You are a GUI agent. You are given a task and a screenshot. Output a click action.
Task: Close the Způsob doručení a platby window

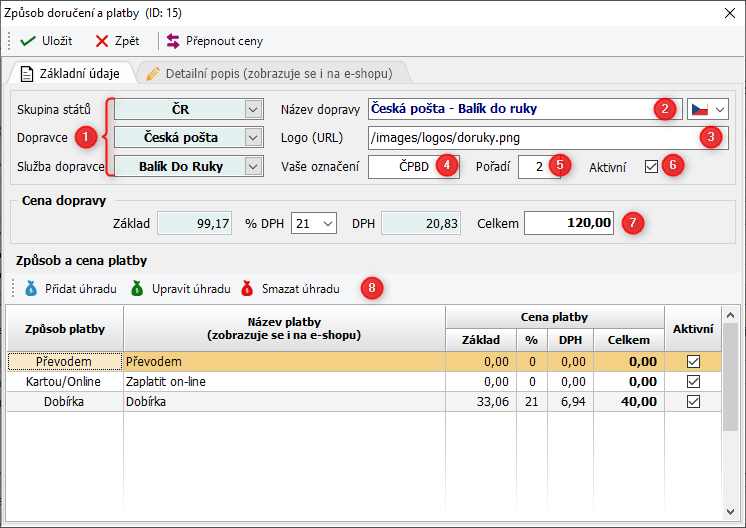[730, 13]
